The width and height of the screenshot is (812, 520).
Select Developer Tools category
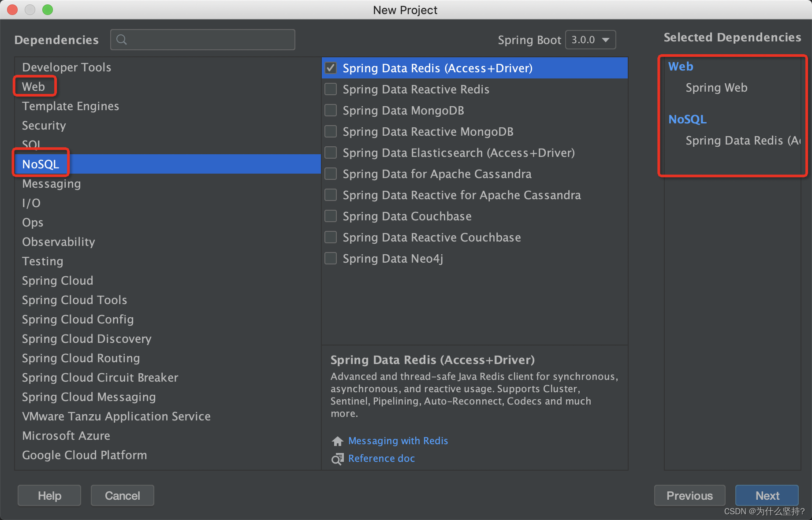[x=168, y=67]
